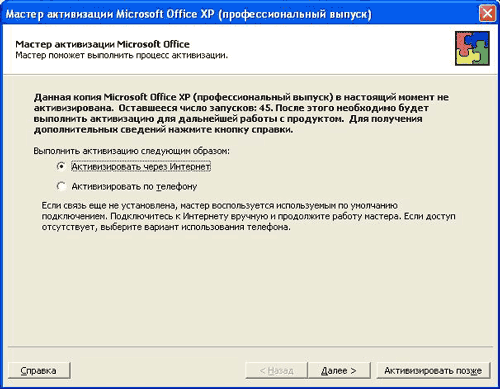
Task: Click the blue title bar of the wizard
Action: tap(240, 14)
